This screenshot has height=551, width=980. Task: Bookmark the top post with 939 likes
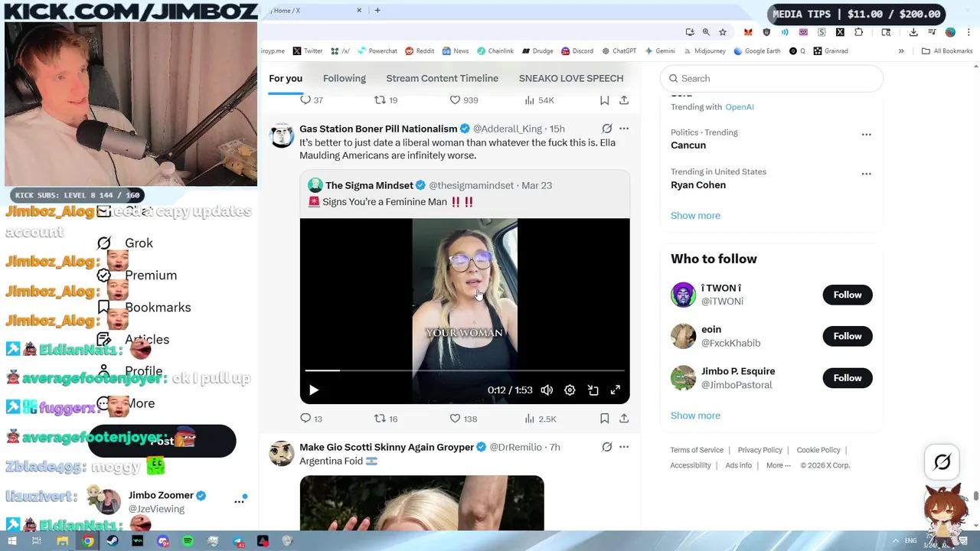(x=604, y=100)
